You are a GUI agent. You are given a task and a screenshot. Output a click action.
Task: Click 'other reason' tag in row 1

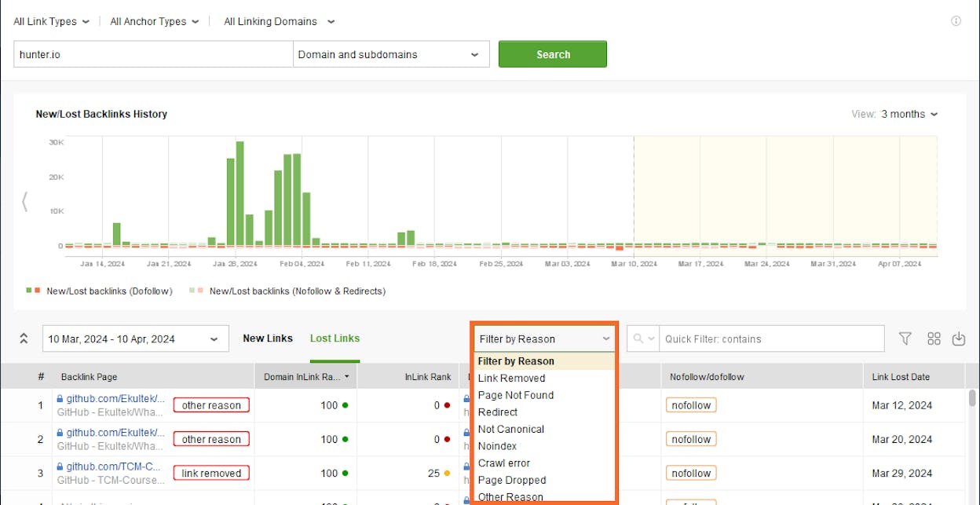tap(211, 405)
